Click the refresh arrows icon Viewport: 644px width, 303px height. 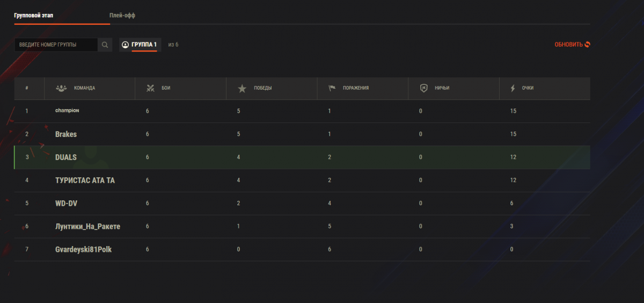tap(588, 45)
